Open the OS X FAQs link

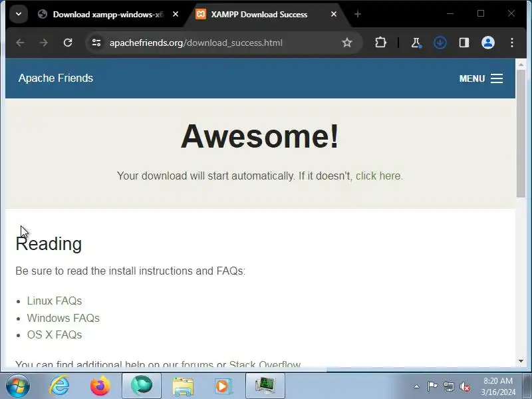pyautogui.click(x=55, y=334)
